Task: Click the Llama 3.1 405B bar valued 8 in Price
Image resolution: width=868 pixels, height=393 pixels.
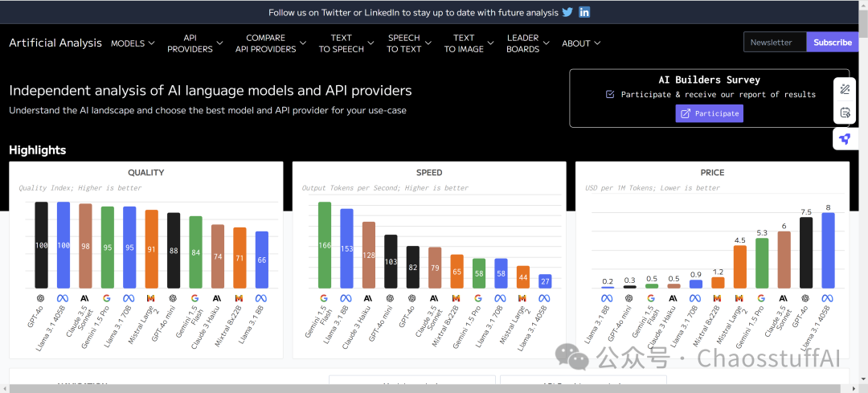Action: coord(828,251)
